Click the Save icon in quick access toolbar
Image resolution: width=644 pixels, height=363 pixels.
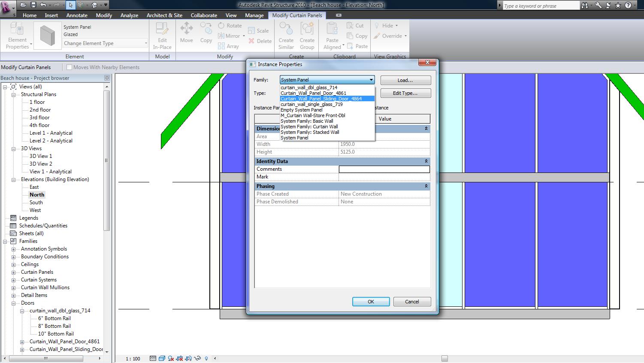(x=33, y=5)
